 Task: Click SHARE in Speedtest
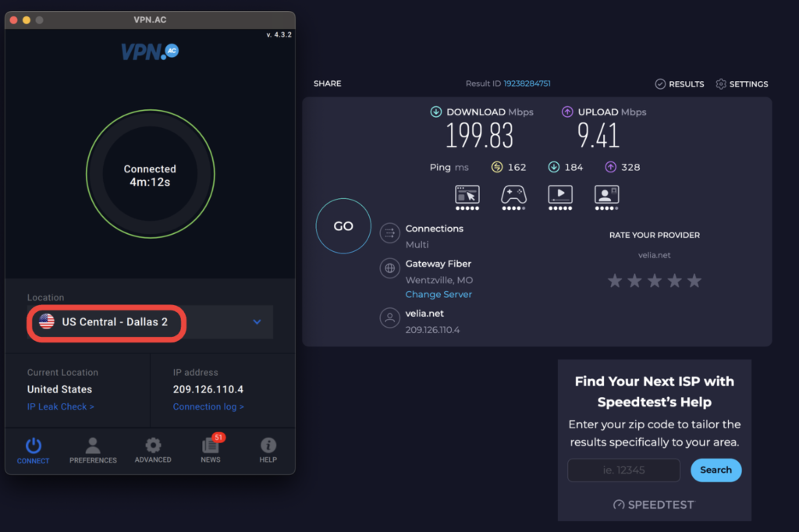pos(327,83)
